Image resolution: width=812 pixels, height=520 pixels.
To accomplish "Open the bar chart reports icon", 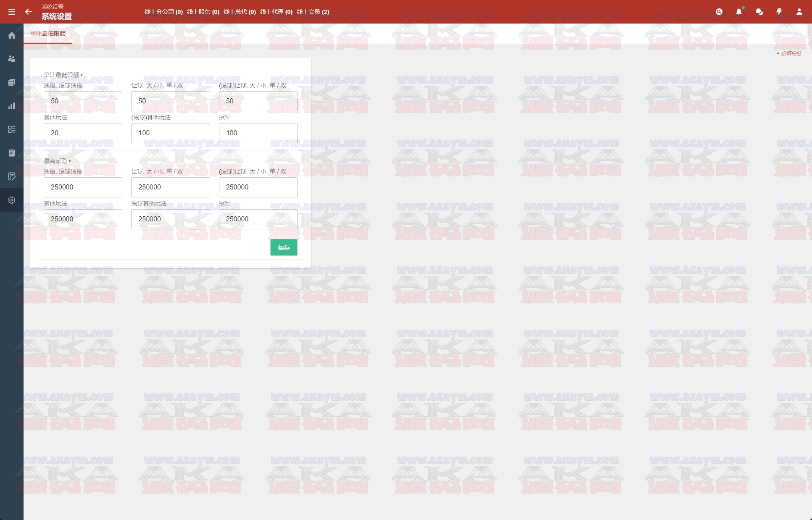I will tap(12, 106).
